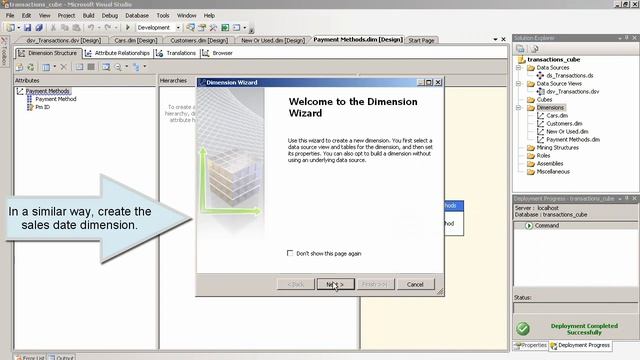The height and width of the screenshot is (360, 640).
Task: Switch to the Browser tab
Action: [x=218, y=53]
